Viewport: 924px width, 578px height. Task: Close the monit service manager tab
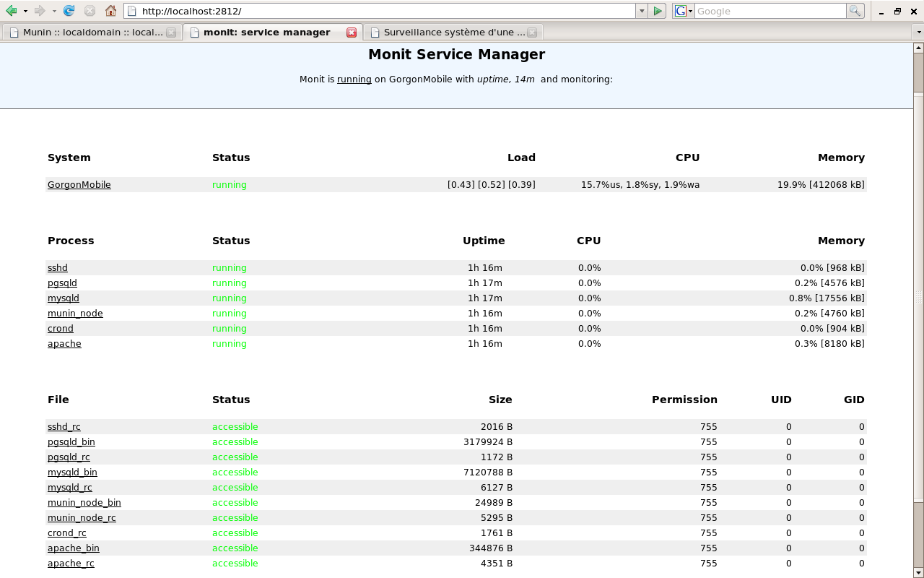[352, 33]
